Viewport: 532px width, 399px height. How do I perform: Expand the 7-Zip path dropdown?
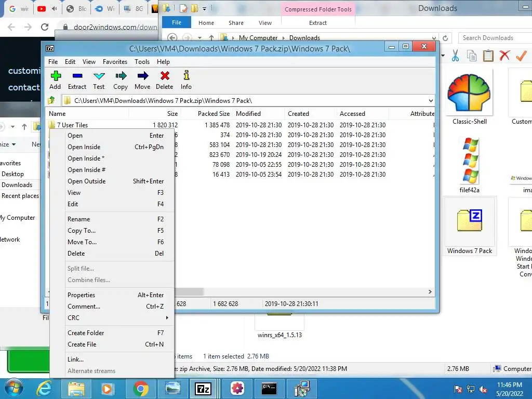(x=431, y=100)
